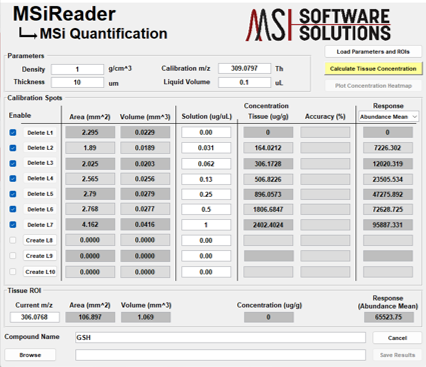This screenshot has height=367, width=426.
Task: Click tissue concentration value 896.0573
Action: pyautogui.click(x=268, y=194)
